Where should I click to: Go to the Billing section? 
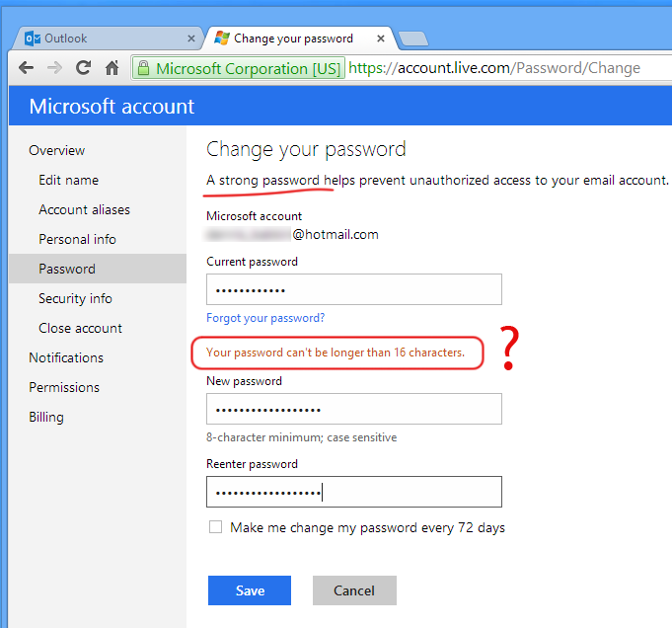(46, 417)
